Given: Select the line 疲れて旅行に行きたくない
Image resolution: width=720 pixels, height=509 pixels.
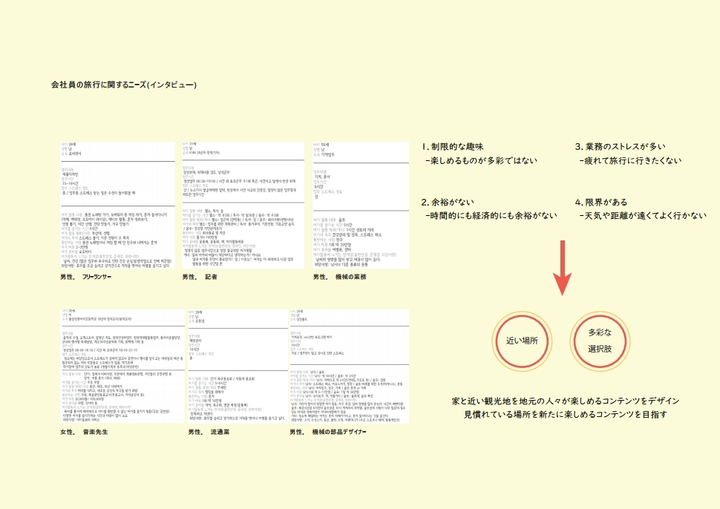Looking at the screenshot, I should [630, 161].
